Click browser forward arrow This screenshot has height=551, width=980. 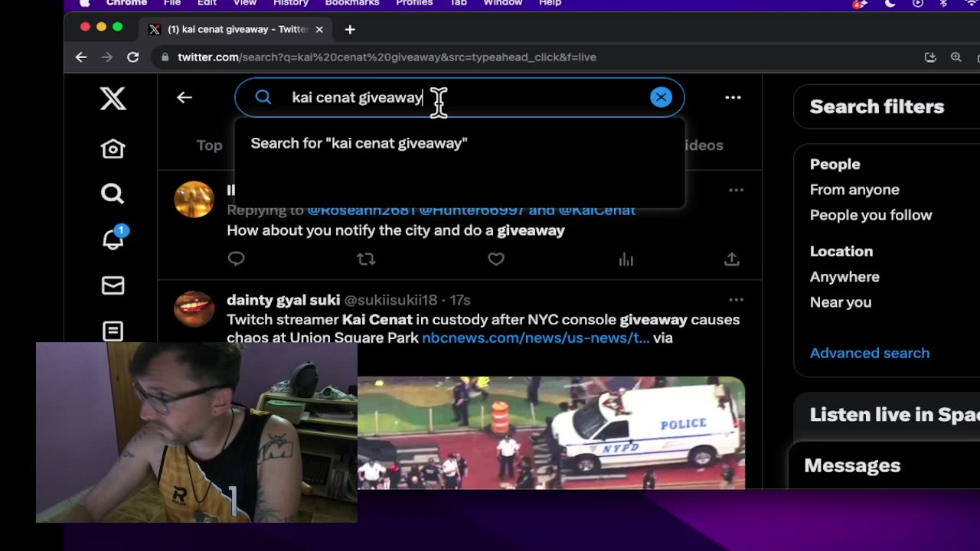click(x=107, y=57)
